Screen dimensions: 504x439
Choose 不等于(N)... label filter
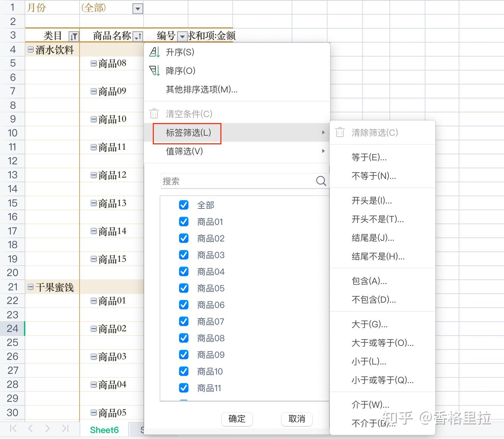pos(383,176)
